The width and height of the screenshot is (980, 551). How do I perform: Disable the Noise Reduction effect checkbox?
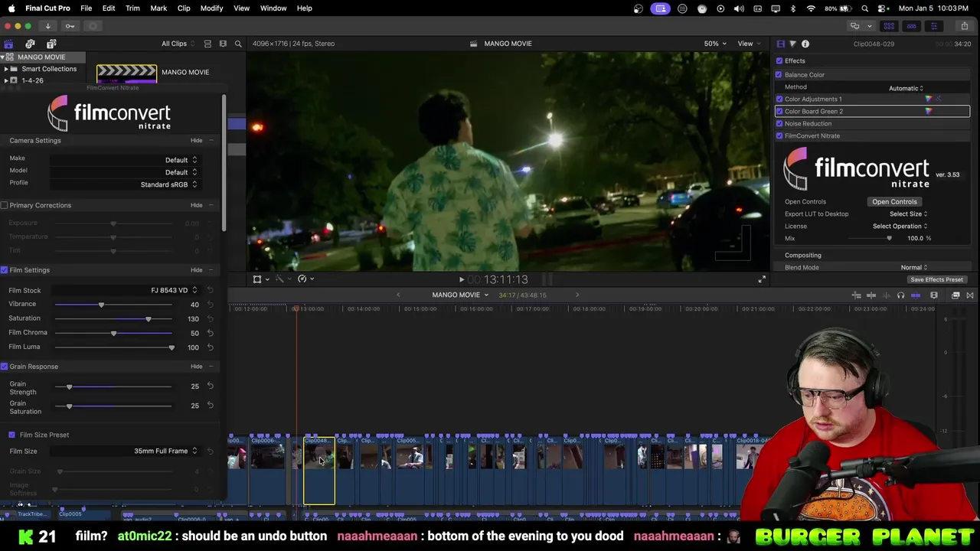[779, 124]
